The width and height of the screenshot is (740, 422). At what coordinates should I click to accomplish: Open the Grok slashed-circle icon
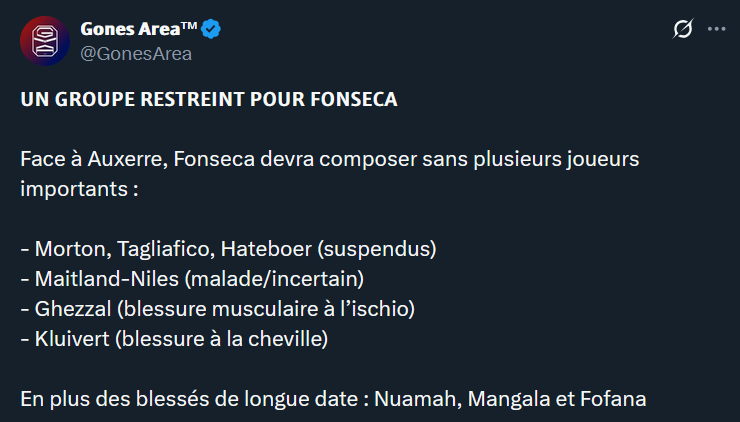683,30
